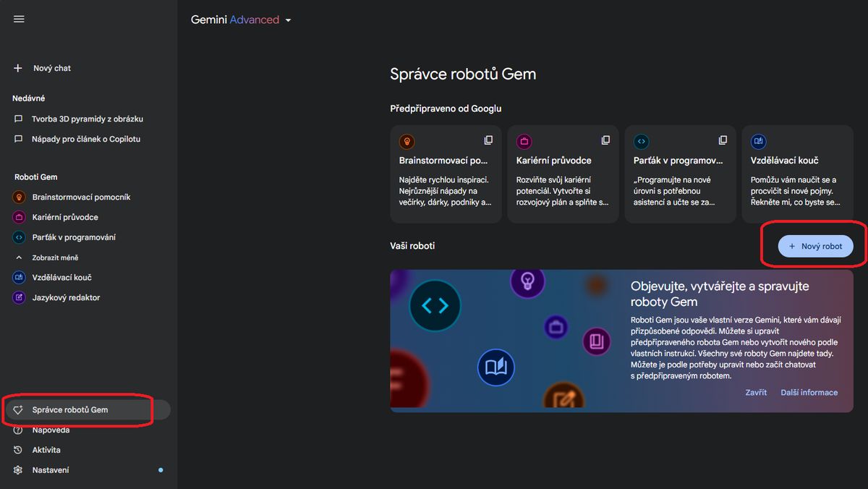This screenshot has height=489, width=868.
Task: Open the Parťák v programování card title
Action: coord(678,161)
